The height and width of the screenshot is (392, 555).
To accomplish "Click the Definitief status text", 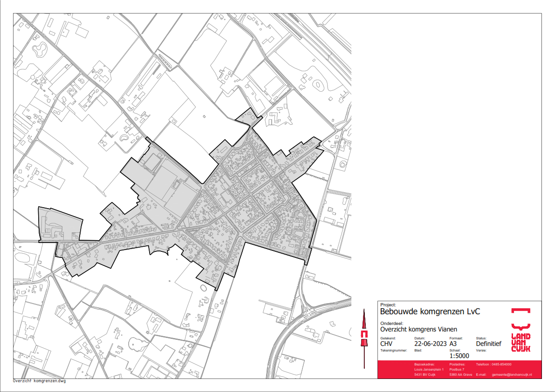I will tap(488, 344).
